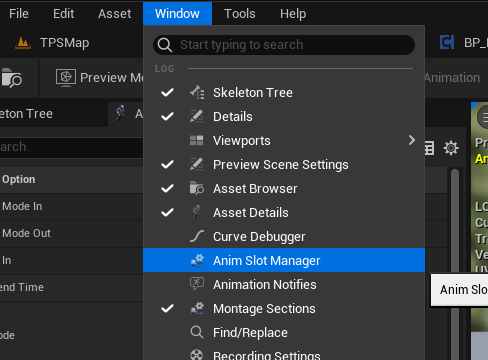Open the Help menu

pos(293,14)
